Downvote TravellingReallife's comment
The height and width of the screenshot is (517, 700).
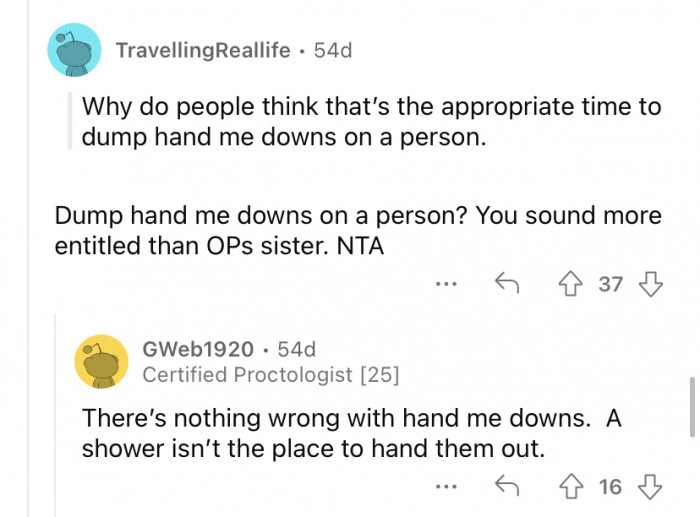pyautogui.click(x=650, y=284)
